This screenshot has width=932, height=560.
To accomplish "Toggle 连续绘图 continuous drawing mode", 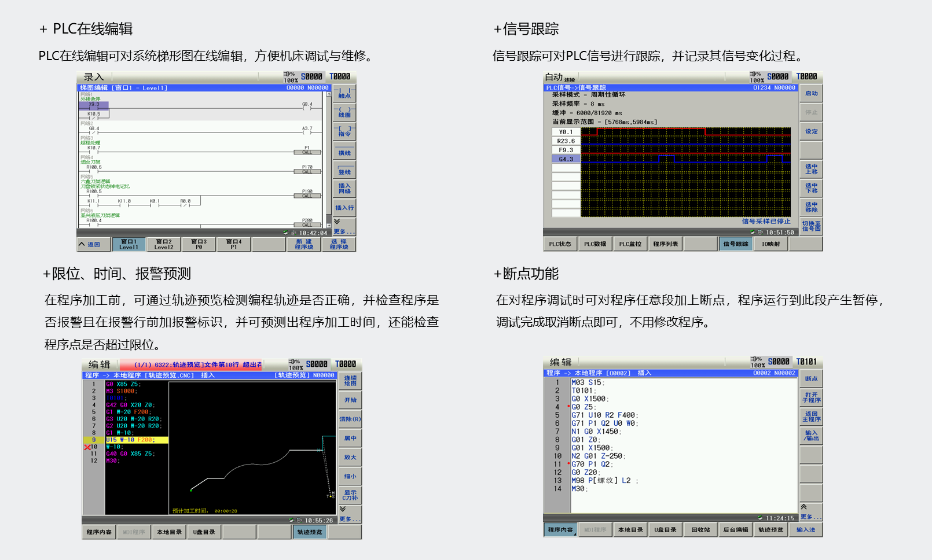I will (350, 381).
